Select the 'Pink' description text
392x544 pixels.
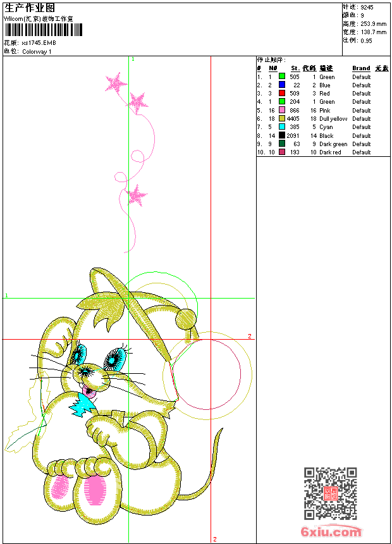pyautogui.click(x=325, y=110)
